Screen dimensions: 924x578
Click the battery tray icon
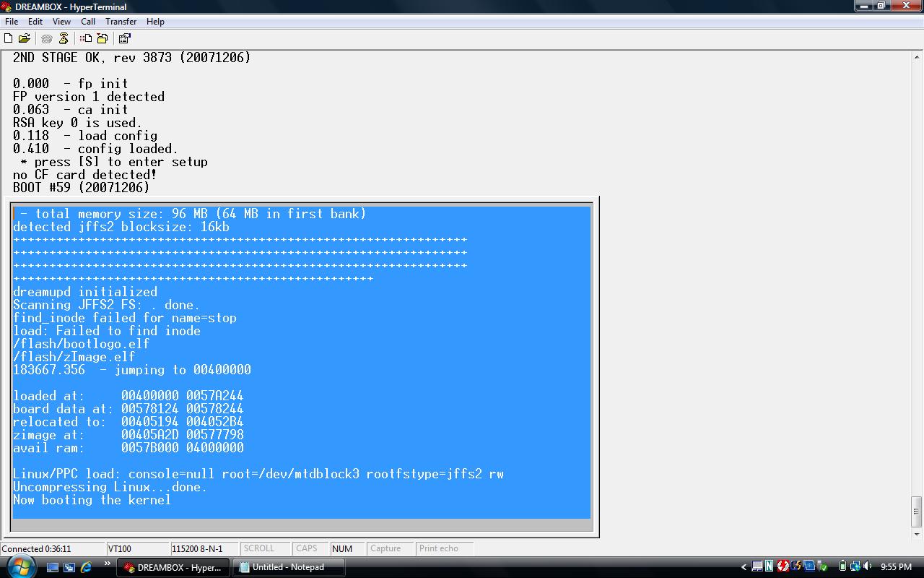[842, 566]
